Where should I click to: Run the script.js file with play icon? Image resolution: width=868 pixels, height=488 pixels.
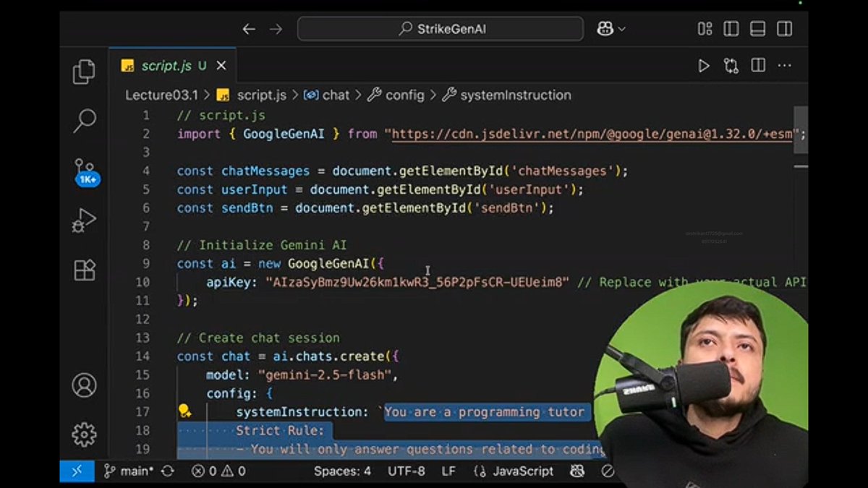(704, 66)
